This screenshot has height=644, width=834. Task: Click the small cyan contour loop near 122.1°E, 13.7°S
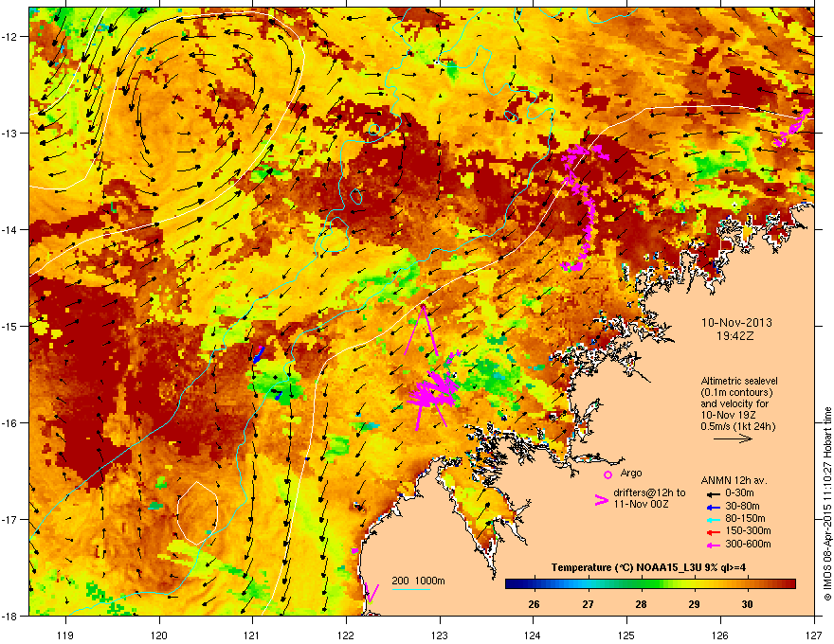pos(355,197)
